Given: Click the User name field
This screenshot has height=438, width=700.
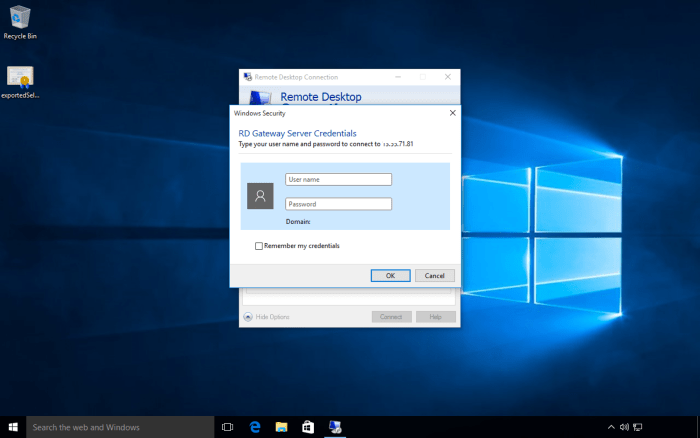Looking at the screenshot, I should 338,179.
